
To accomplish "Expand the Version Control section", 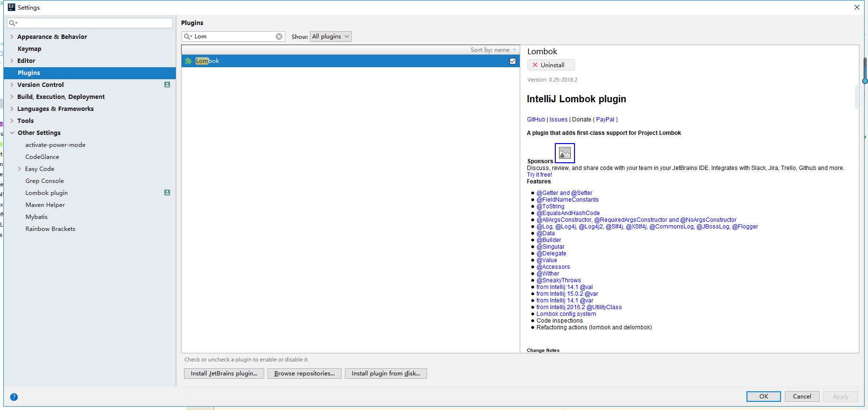I will pyautogui.click(x=12, y=84).
